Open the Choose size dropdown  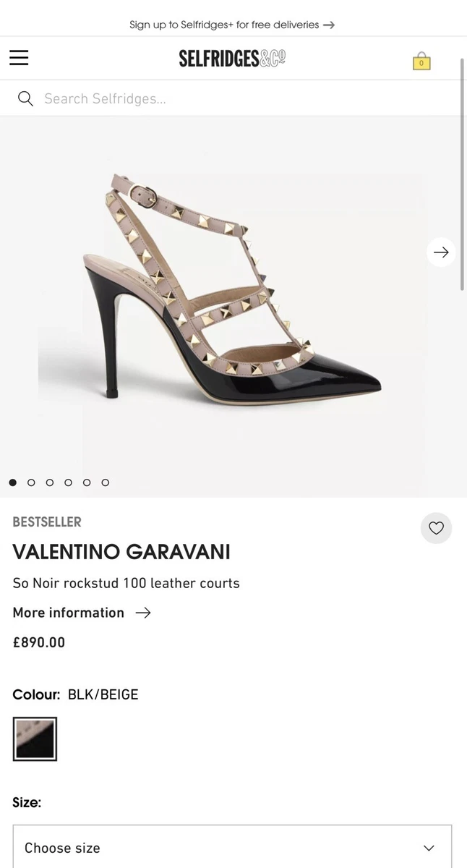point(232,847)
